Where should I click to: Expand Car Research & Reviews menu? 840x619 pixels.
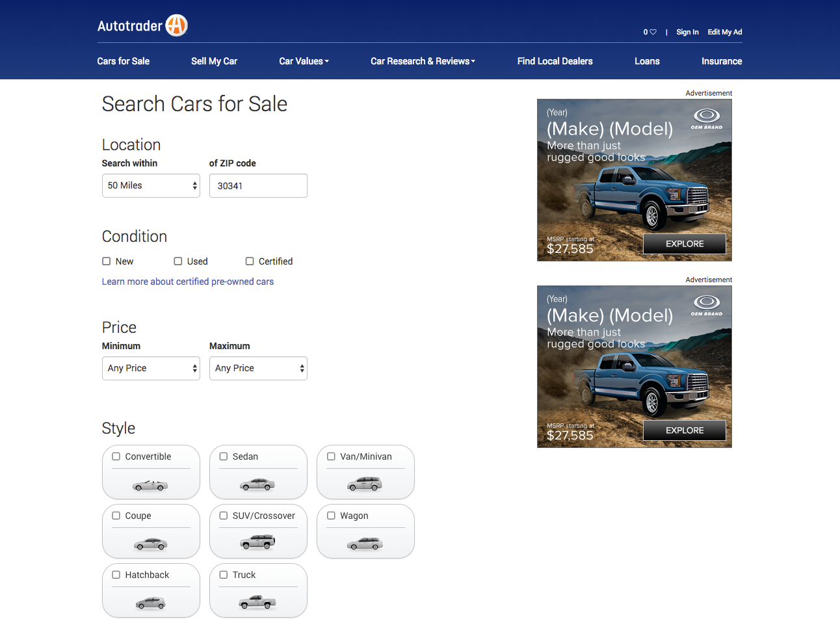423,61
